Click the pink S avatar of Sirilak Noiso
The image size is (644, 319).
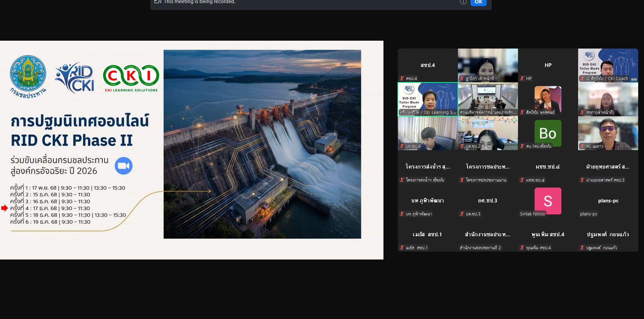point(548,201)
